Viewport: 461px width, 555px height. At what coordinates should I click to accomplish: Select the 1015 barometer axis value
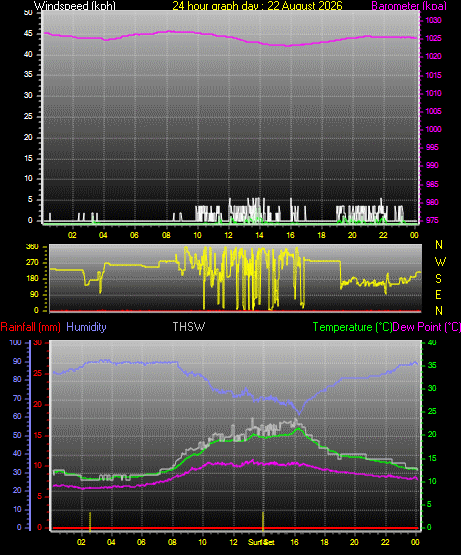pos(433,75)
